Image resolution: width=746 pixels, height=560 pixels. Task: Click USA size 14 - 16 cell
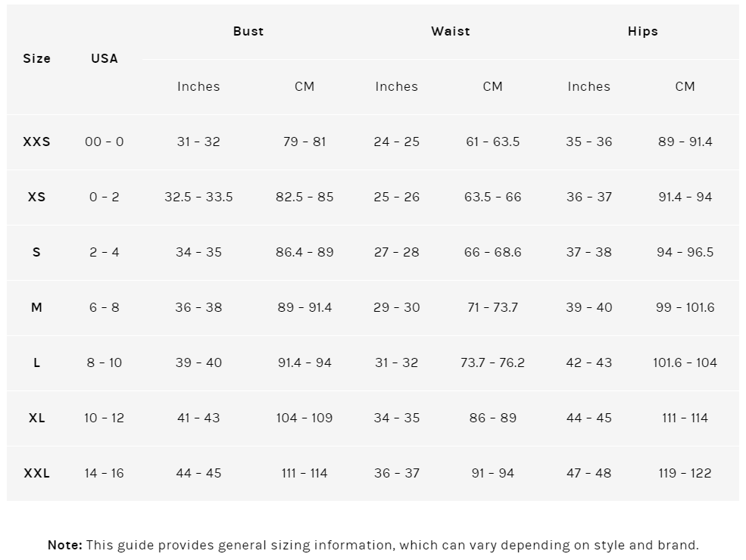(x=105, y=473)
